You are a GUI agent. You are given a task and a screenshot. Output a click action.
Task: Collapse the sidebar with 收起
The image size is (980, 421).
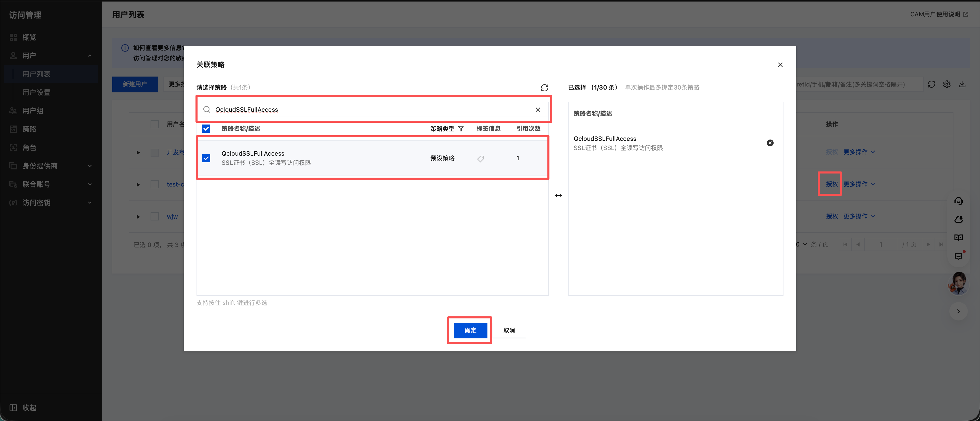pos(23,408)
